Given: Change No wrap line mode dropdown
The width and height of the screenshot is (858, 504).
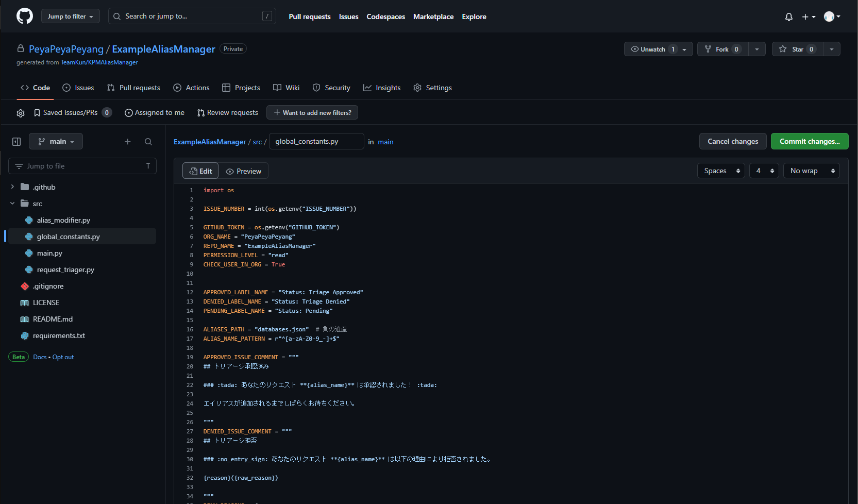Looking at the screenshot, I should 812,171.
